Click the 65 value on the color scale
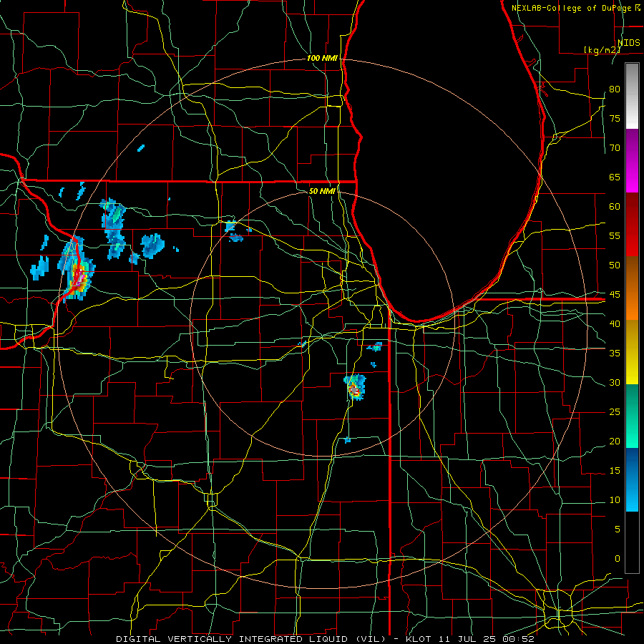Screen dimensions: 644x644 [615, 177]
